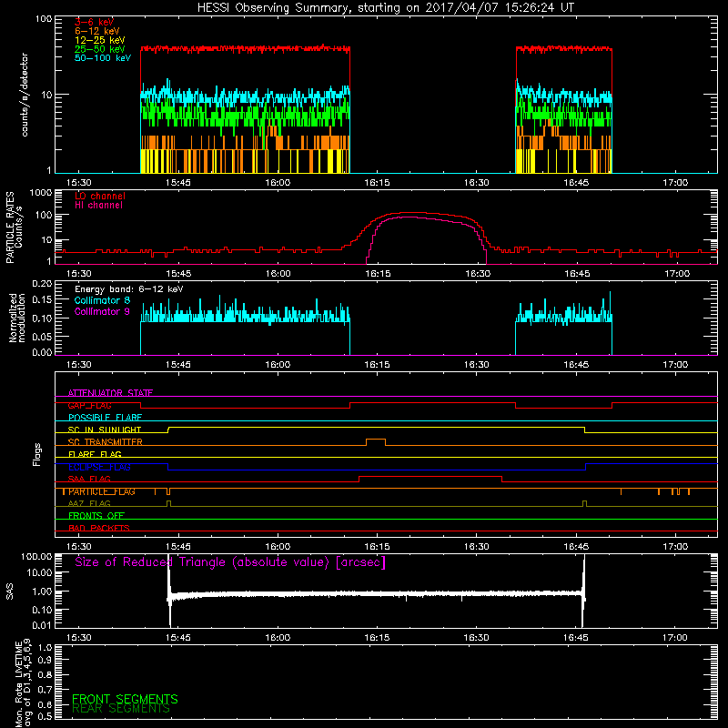Click the '1000' tick on the particle rates axis
The height and width of the screenshot is (728, 728).
pos(41,193)
